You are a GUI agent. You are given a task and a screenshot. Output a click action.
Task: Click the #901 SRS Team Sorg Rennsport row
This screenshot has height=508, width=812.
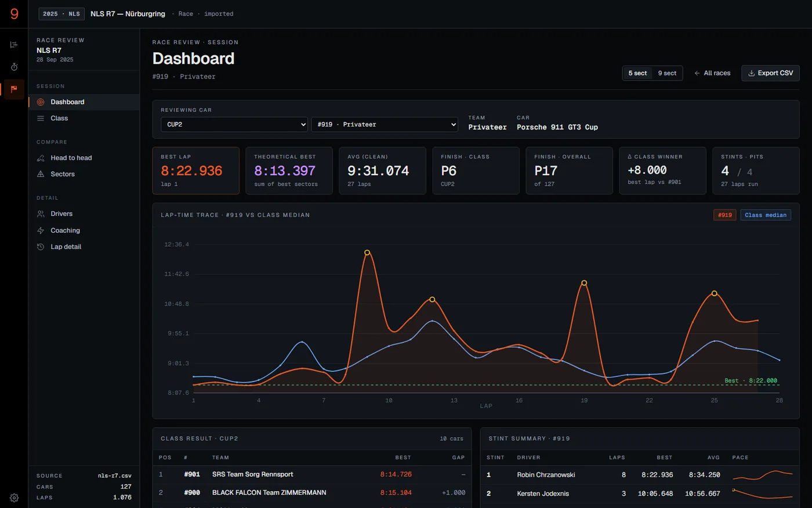(312, 475)
